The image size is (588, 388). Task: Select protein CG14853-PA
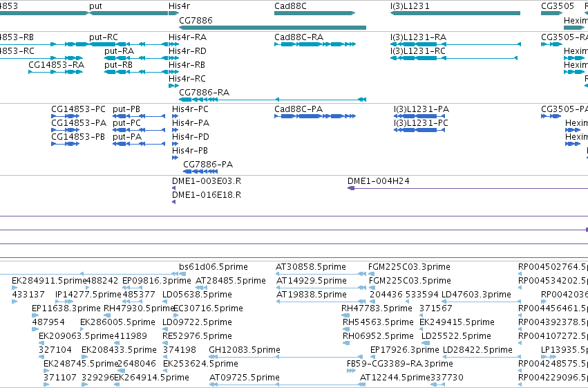[65, 130]
